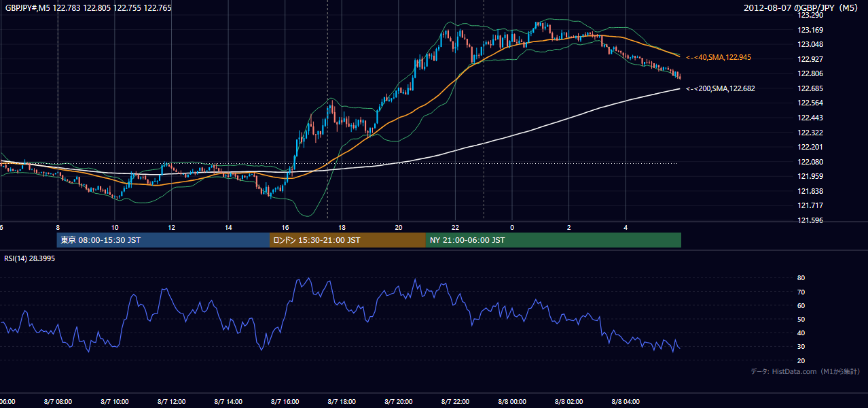
Task: Click RSI axis level 40
Action: 801,333
